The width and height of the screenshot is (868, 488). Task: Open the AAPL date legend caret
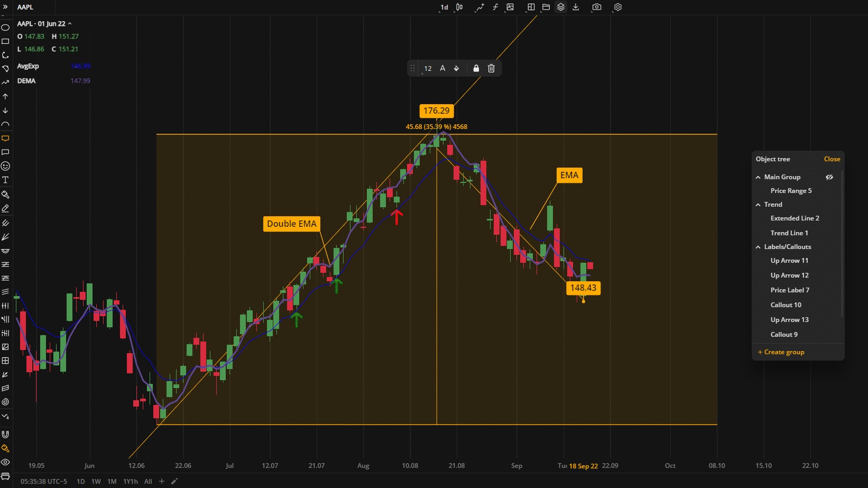tap(70, 24)
